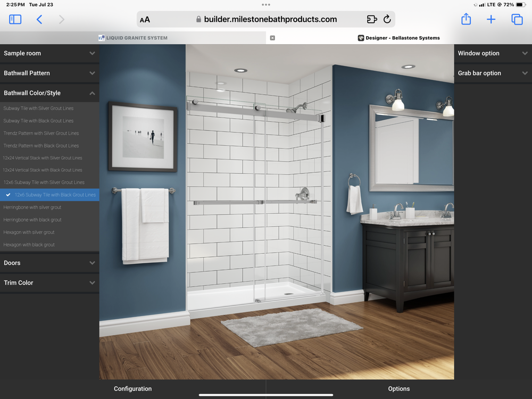The height and width of the screenshot is (399, 532).
Task: Add a new tab
Action: (491, 20)
